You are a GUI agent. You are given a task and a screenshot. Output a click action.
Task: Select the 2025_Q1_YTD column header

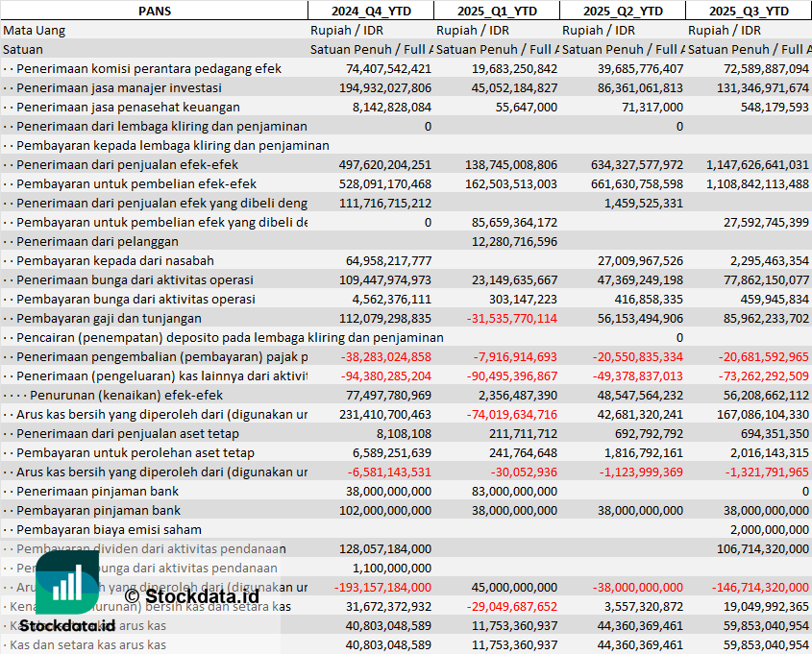pyautogui.click(x=497, y=11)
